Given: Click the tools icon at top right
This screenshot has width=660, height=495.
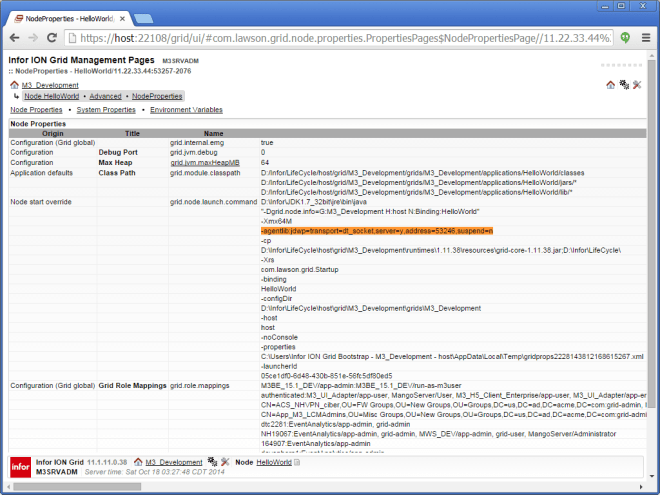Looking at the screenshot, I should 636,85.
